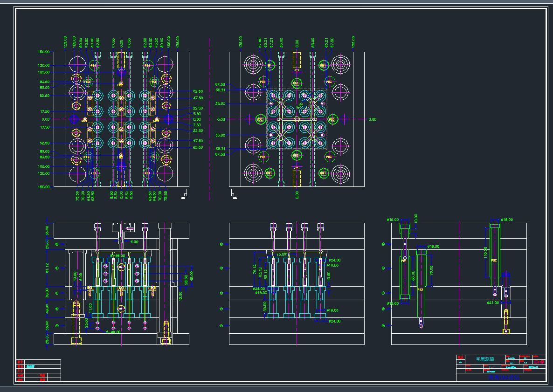Select the ø21.00 diameter dimension
Screen dimensions: 553x392
click(493, 303)
